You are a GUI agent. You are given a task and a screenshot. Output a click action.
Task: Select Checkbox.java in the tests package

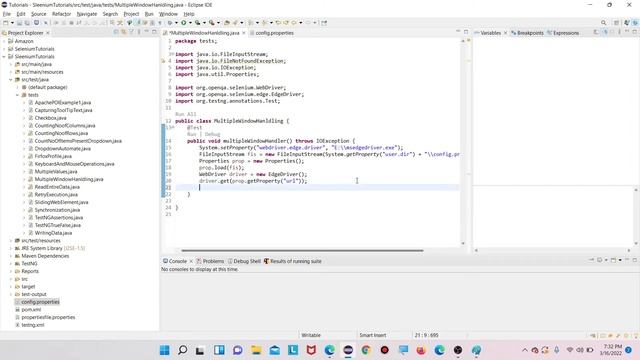click(x=50, y=118)
